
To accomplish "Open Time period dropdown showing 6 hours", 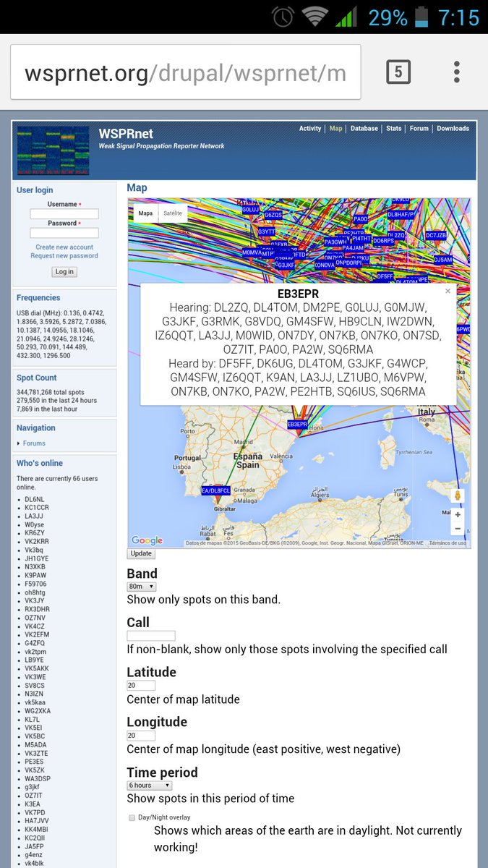I will 150,786.
